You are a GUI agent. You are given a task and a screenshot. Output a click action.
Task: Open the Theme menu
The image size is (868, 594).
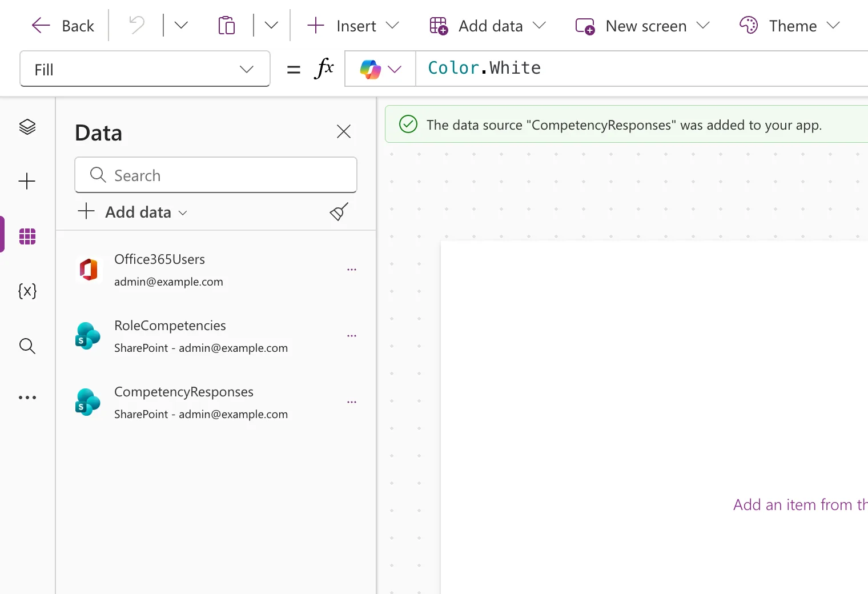tap(790, 26)
